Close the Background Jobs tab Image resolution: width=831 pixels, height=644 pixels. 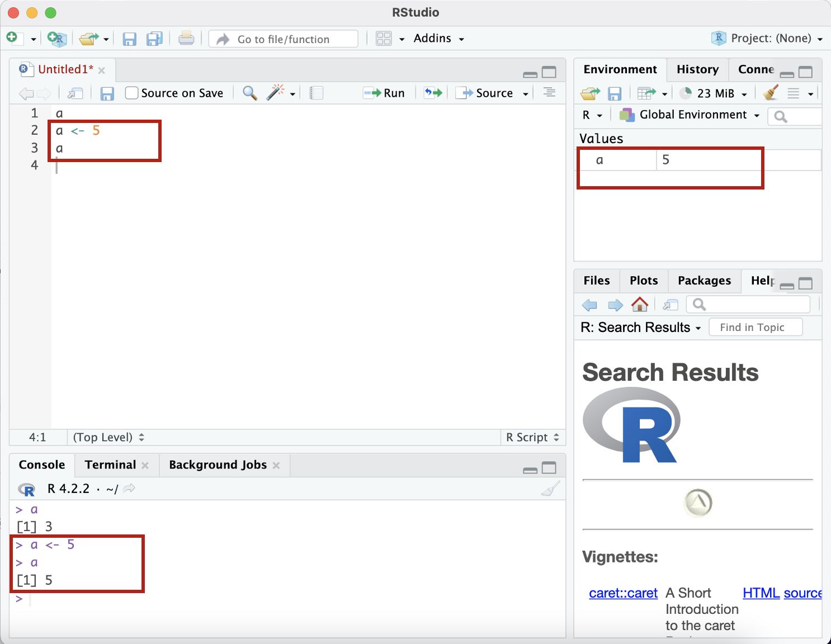[x=276, y=466]
